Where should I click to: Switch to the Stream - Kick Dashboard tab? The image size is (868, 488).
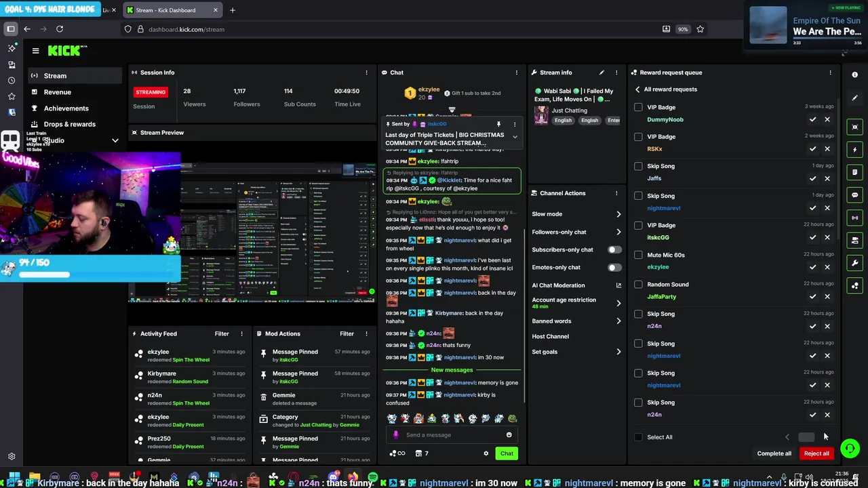click(173, 10)
